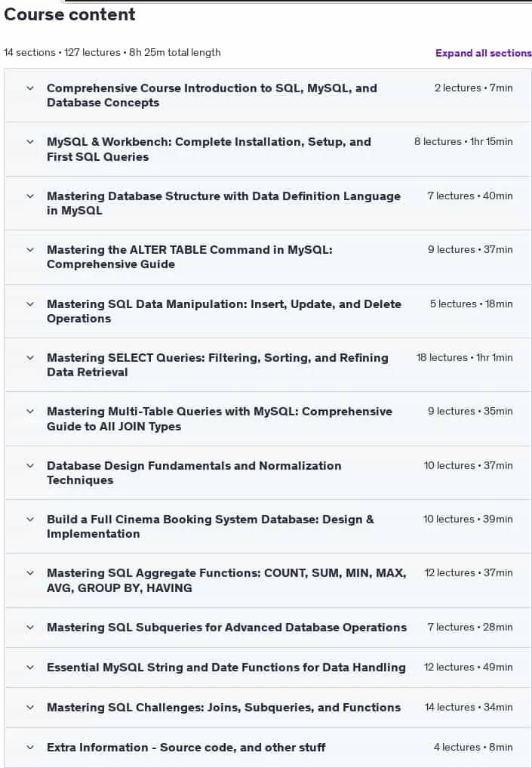Expand chevron for SQL Aggregate Functions section
The width and height of the screenshot is (532, 768).
point(30,573)
